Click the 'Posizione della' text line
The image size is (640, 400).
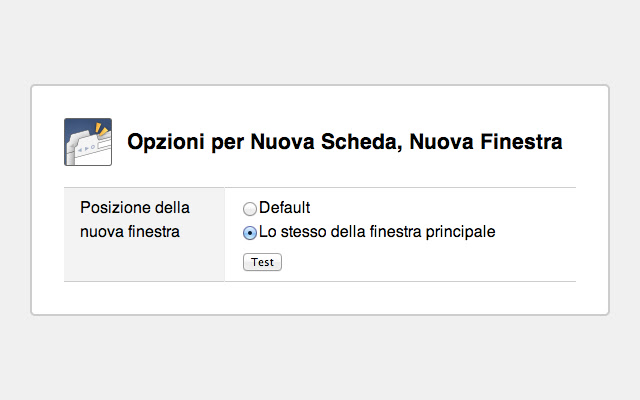tap(134, 208)
